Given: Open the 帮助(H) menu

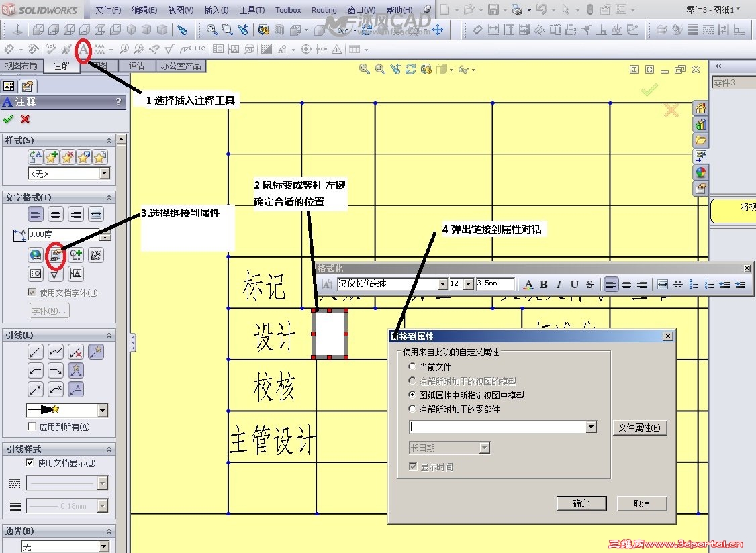Looking at the screenshot, I should (x=399, y=10).
